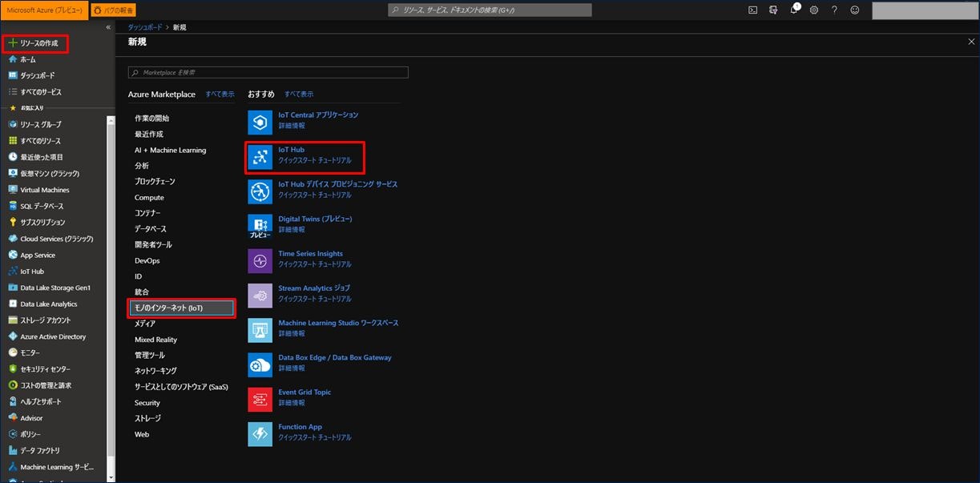Click the バグの報告 button
This screenshot has width=980, height=483.
point(113,10)
